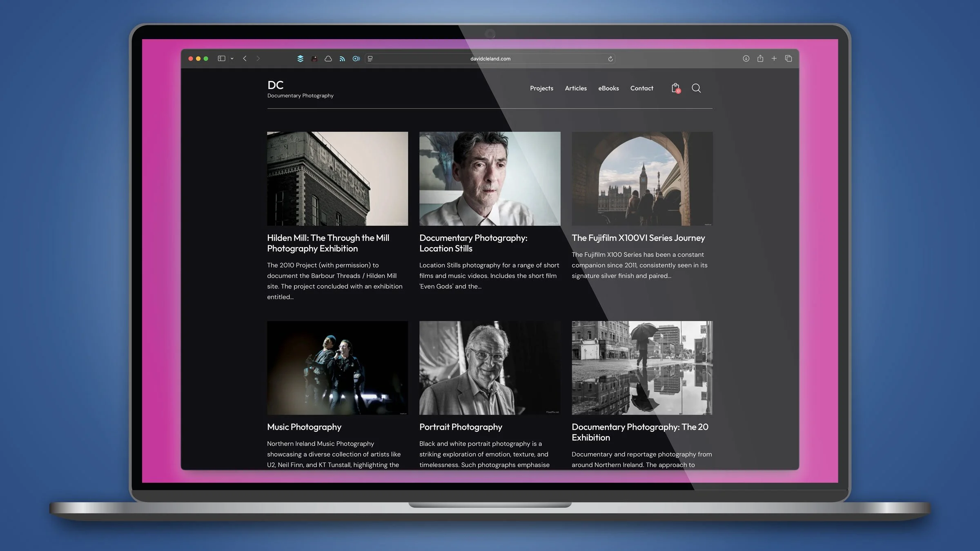
Task: Open Documentary Photography: The 20 Exhibition title
Action: [x=640, y=432]
